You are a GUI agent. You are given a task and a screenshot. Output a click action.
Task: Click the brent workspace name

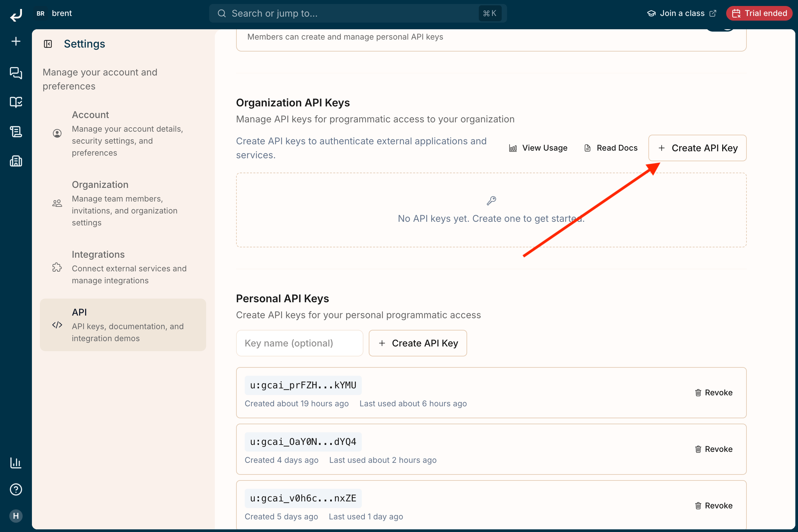pos(62,13)
